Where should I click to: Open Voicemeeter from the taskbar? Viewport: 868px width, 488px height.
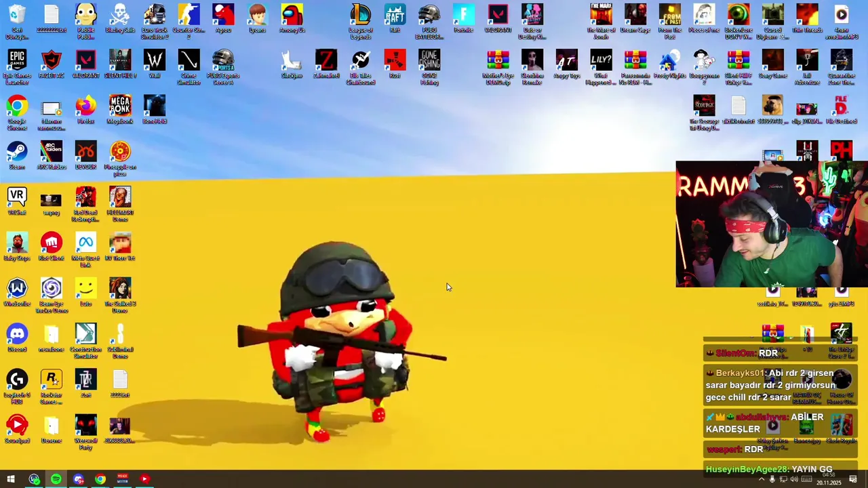pyautogui.click(x=123, y=479)
